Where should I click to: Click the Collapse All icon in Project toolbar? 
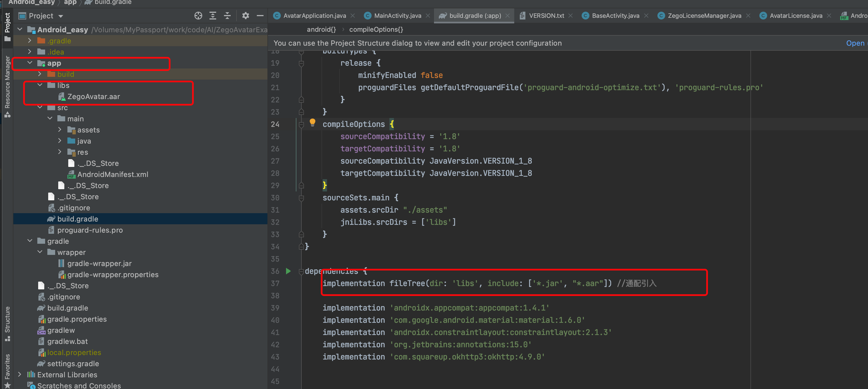click(x=227, y=16)
